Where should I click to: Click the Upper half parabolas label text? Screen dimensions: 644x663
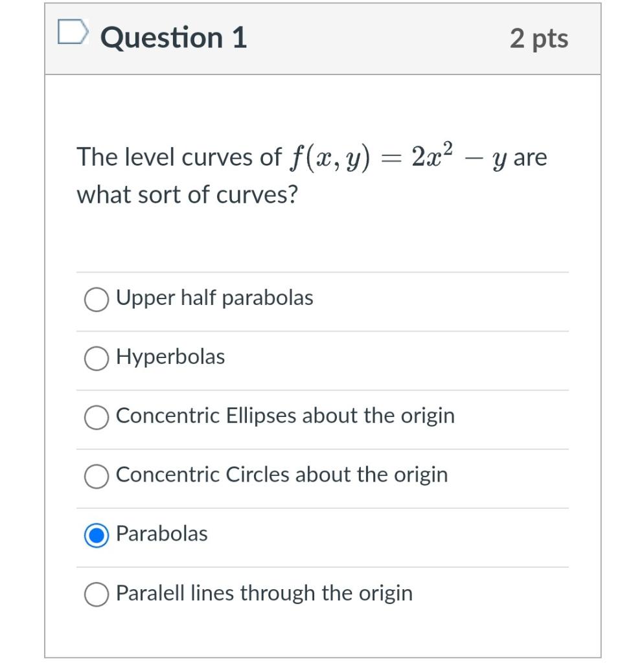[214, 298]
